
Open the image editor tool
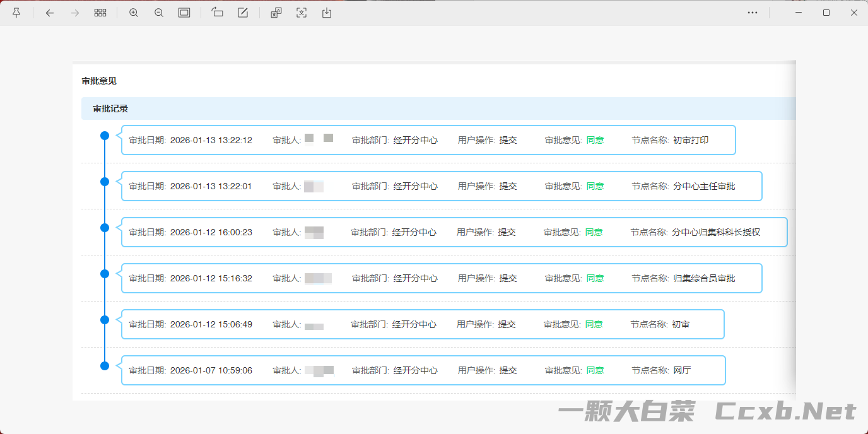(242, 12)
